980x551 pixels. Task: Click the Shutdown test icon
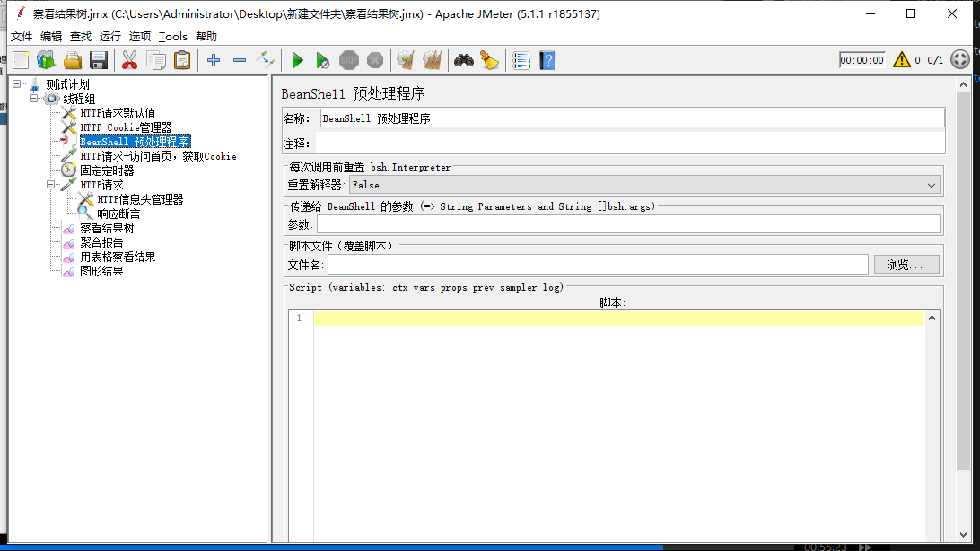click(x=375, y=61)
